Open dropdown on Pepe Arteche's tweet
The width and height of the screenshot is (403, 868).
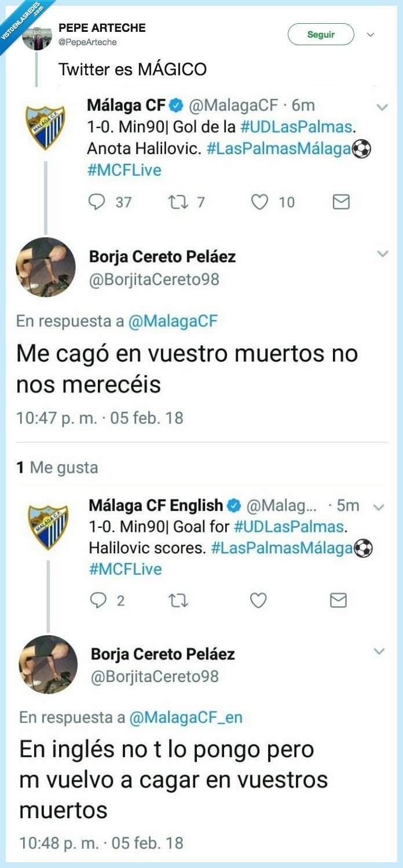click(x=371, y=35)
